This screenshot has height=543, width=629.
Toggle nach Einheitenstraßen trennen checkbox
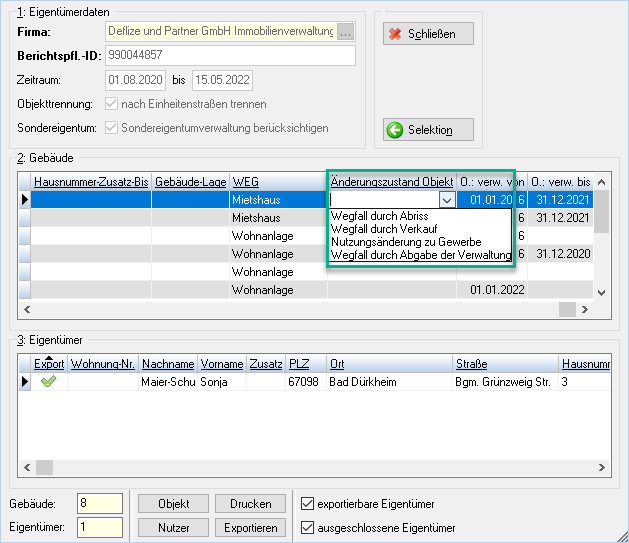111,104
